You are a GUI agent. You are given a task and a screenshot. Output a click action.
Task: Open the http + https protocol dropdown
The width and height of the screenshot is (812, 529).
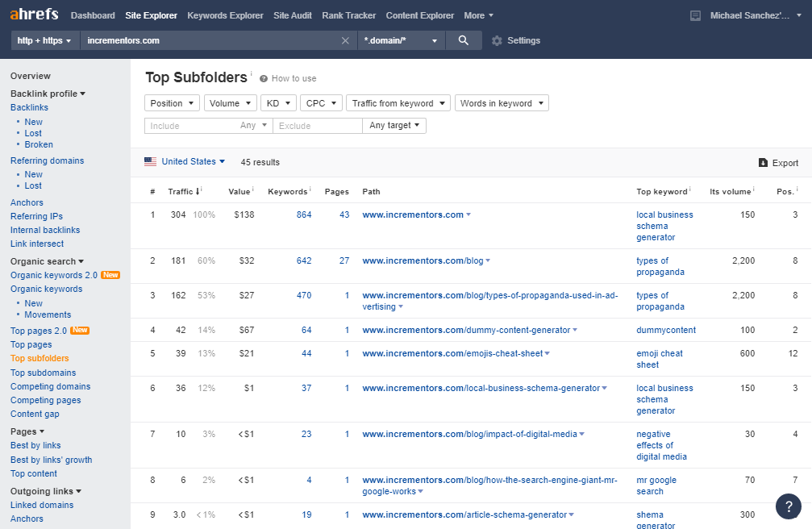tap(45, 40)
